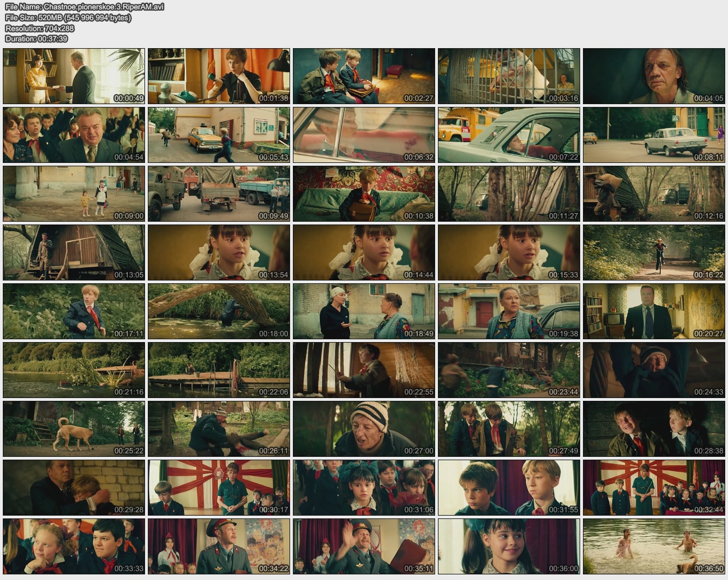Image resolution: width=728 pixels, height=580 pixels.
Task: Click the Resolution 704x288 text
Action: pos(39,28)
